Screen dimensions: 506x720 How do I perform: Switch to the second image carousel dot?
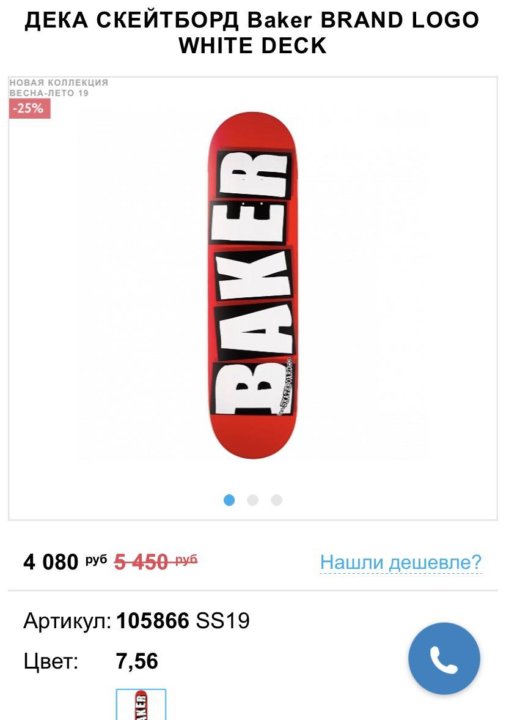(x=253, y=500)
